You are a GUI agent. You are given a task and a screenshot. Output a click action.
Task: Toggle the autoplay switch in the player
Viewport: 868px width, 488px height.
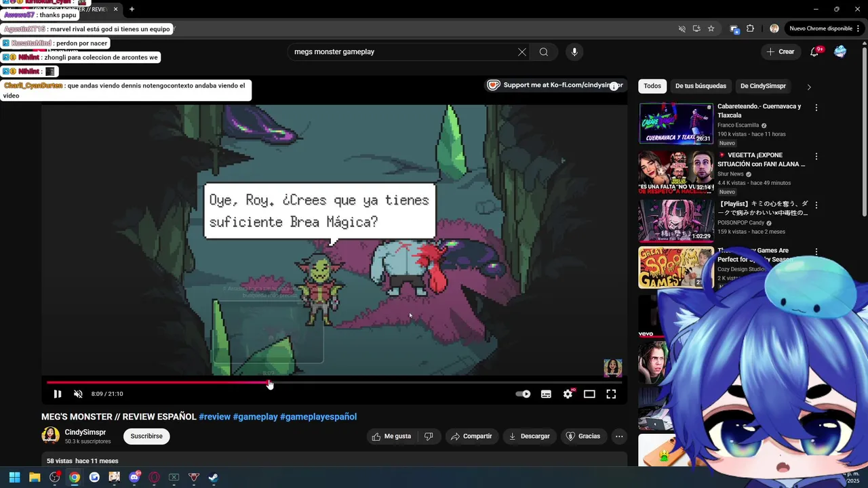523,394
